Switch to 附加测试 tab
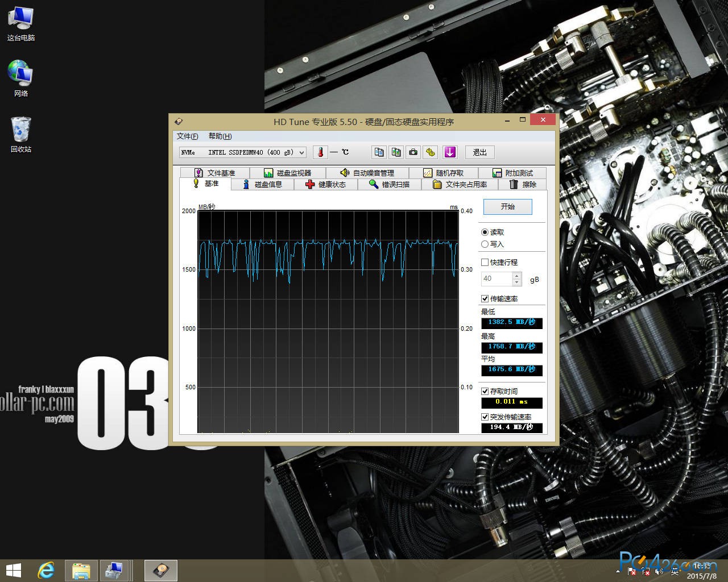This screenshot has height=582, width=728. [512, 173]
